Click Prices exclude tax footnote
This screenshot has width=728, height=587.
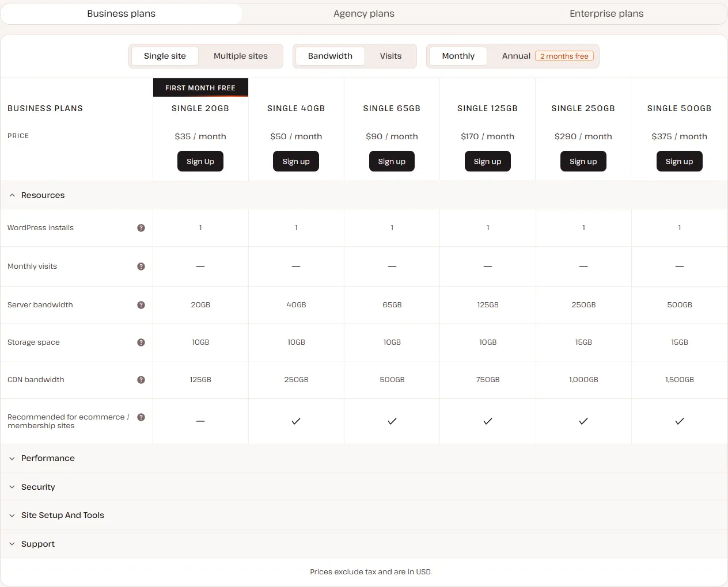click(371, 572)
